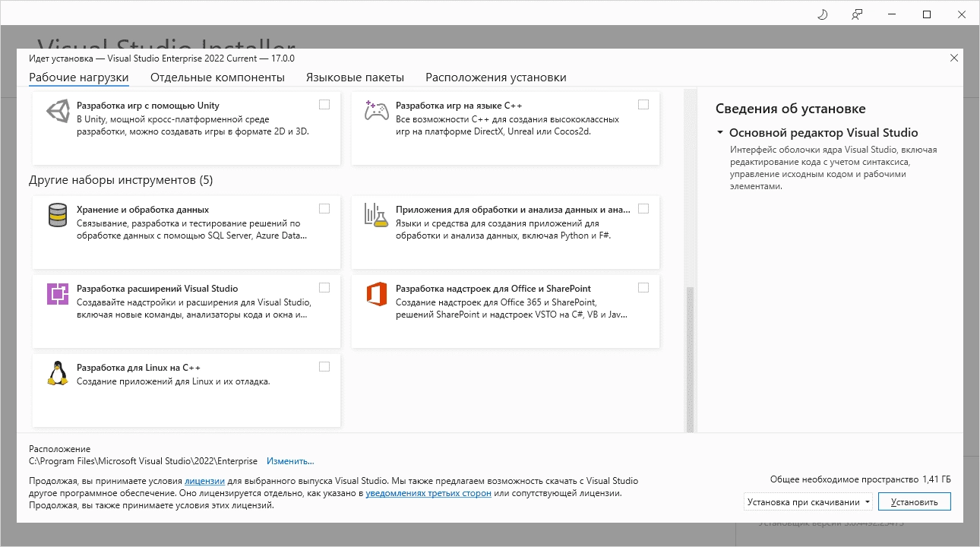Click the Unity game development icon
This screenshot has height=547, width=980.
coord(58,111)
